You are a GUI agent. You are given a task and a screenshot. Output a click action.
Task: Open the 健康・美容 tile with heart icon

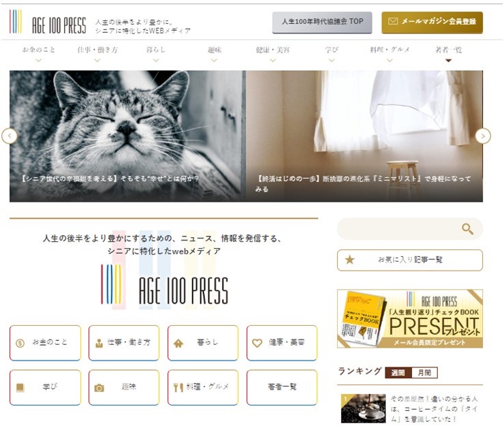pos(282,343)
